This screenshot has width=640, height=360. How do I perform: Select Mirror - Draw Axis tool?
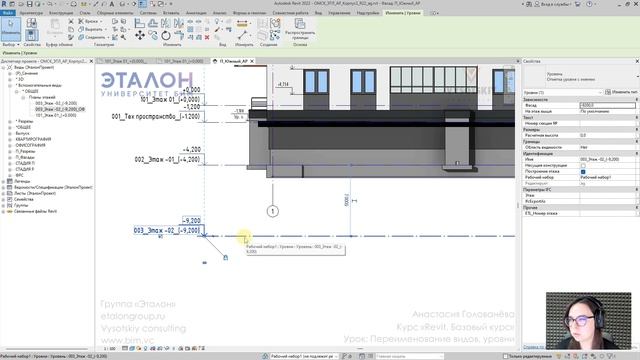tap(179, 24)
